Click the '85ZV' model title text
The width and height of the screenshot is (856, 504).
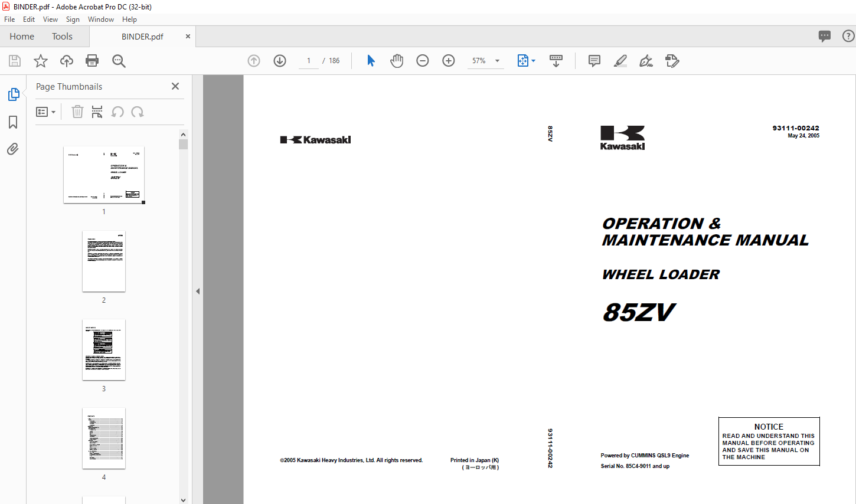click(x=639, y=313)
